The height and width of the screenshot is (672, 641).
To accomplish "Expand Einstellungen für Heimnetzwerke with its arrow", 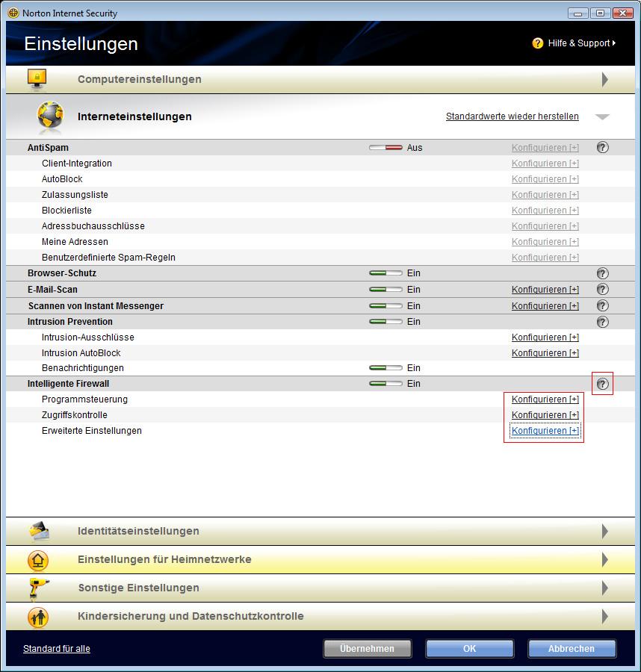I will 604,559.
